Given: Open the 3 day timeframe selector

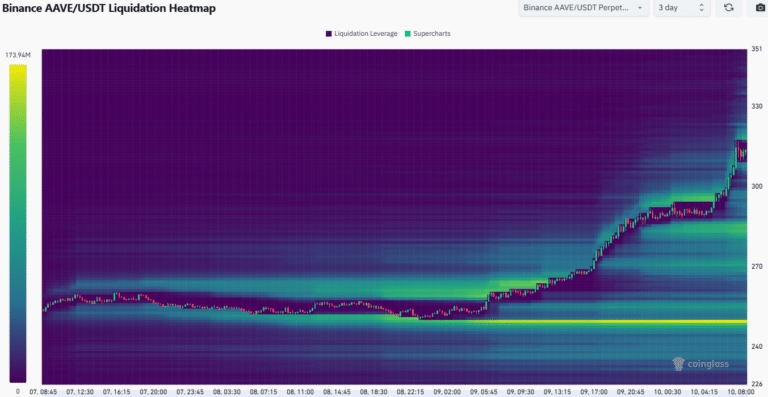Looking at the screenshot, I should (682, 7).
